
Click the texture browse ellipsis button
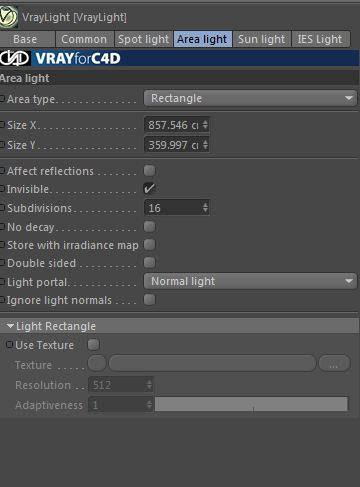coord(334,363)
